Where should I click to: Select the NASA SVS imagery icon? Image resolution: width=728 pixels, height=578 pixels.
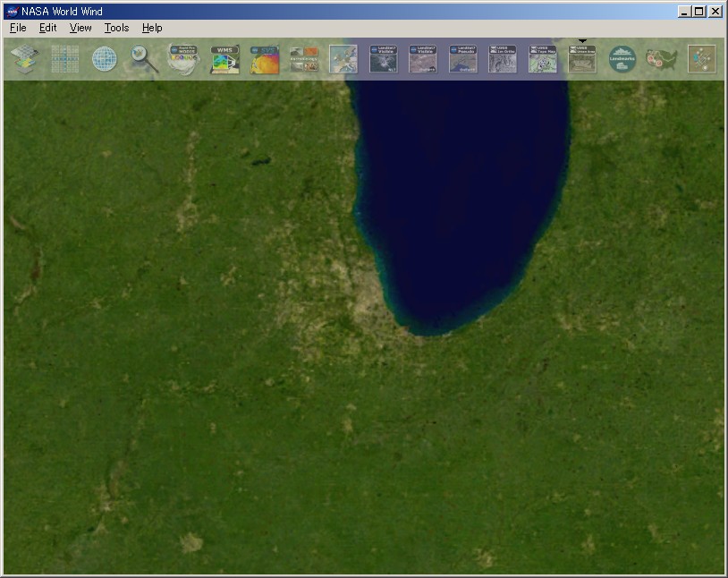264,59
